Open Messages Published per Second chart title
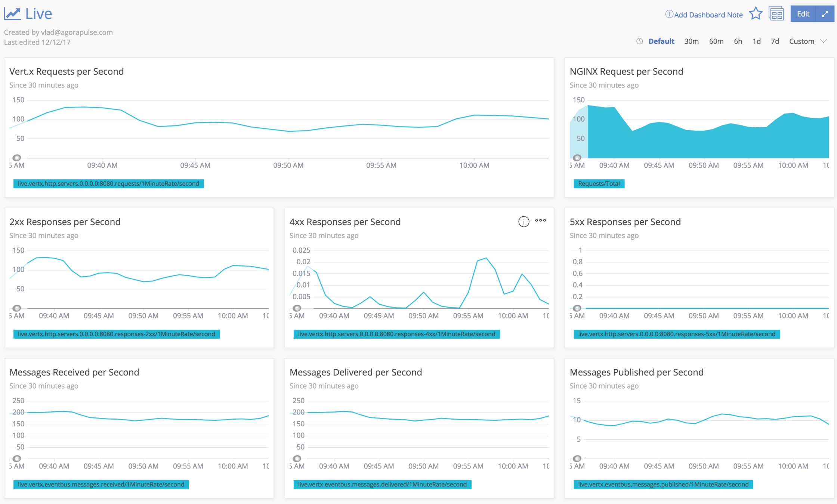This screenshot has width=837, height=504. (x=636, y=372)
